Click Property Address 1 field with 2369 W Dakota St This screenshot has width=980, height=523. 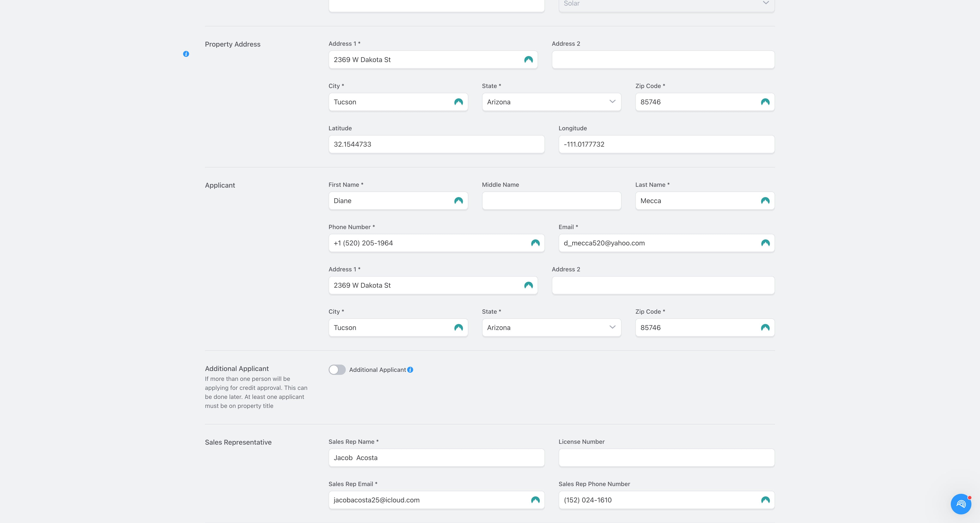pyautogui.click(x=433, y=60)
